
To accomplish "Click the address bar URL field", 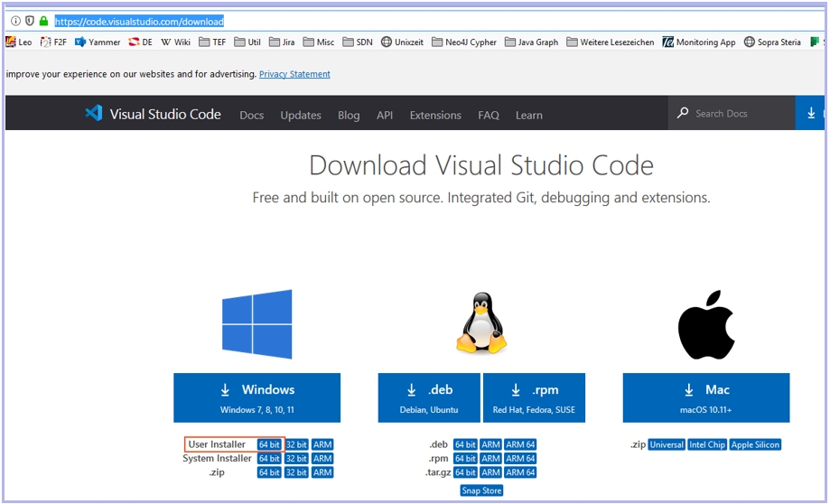I will click(x=139, y=22).
